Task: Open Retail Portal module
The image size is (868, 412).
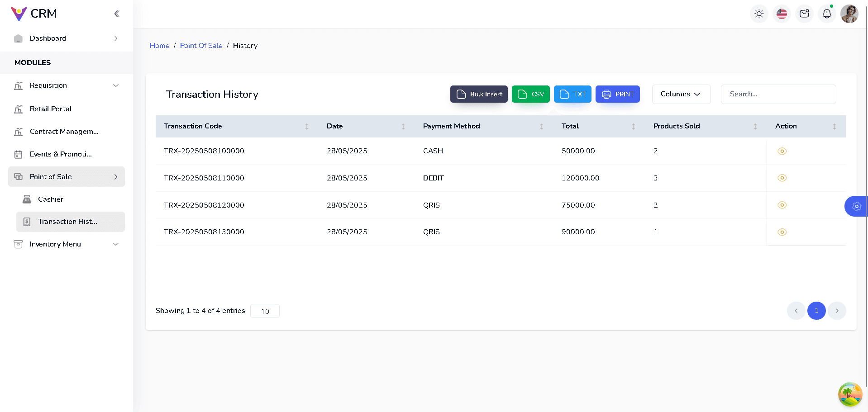Action: point(51,109)
